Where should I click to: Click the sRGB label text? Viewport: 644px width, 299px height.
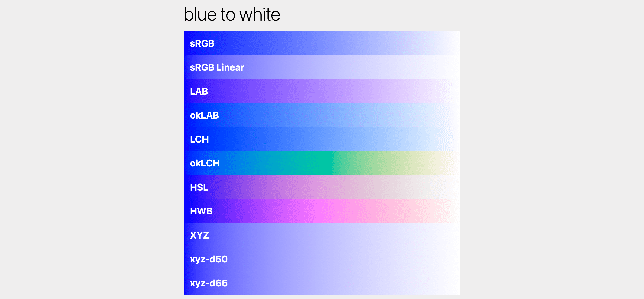pyautogui.click(x=202, y=43)
